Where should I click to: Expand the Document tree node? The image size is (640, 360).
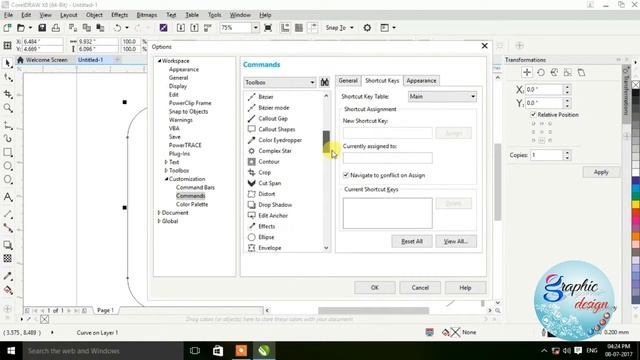point(159,213)
